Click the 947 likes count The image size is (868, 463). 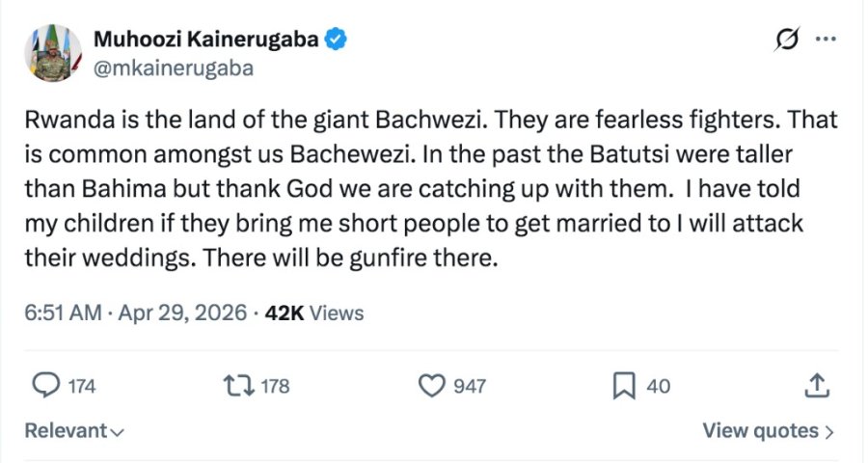tap(471, 387)
